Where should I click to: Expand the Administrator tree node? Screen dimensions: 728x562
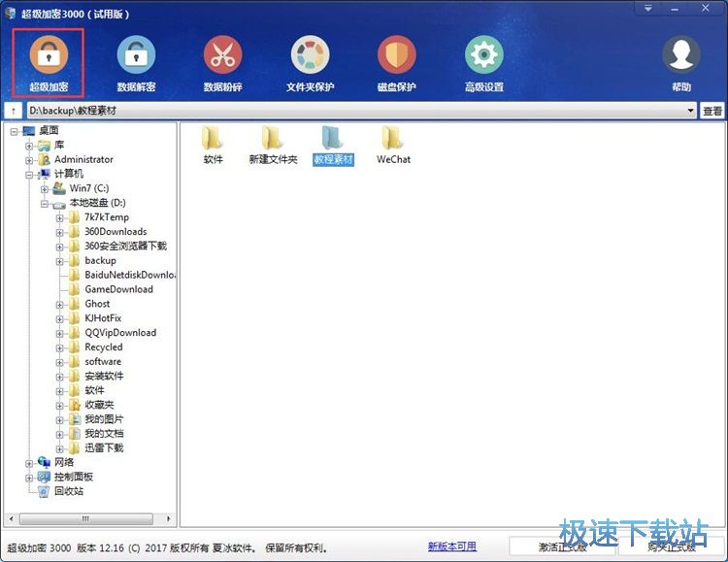[29, 160]
